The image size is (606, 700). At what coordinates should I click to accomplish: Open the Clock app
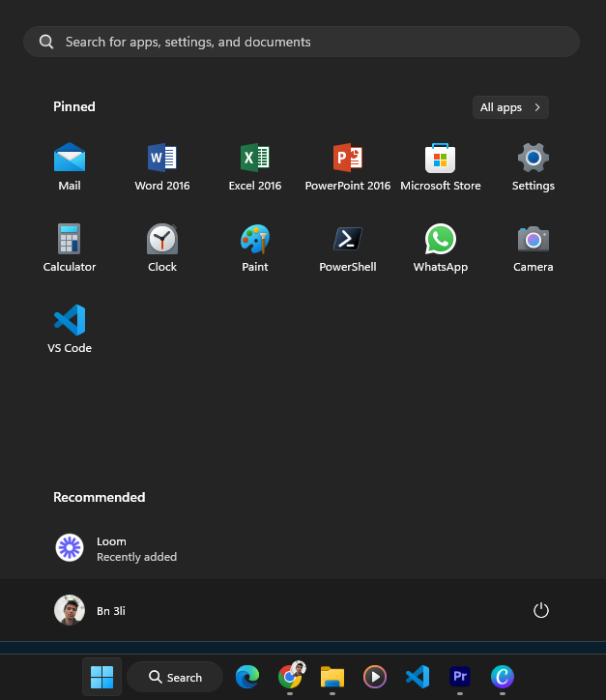(162, 248)
